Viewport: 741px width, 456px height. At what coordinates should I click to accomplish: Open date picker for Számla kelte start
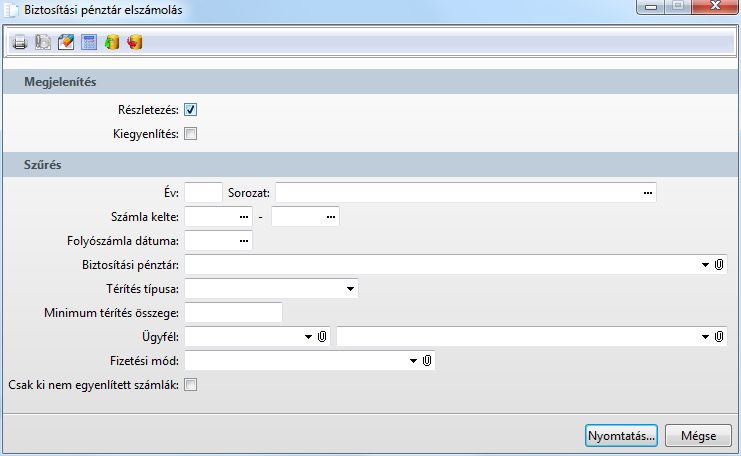pos(244,217)
